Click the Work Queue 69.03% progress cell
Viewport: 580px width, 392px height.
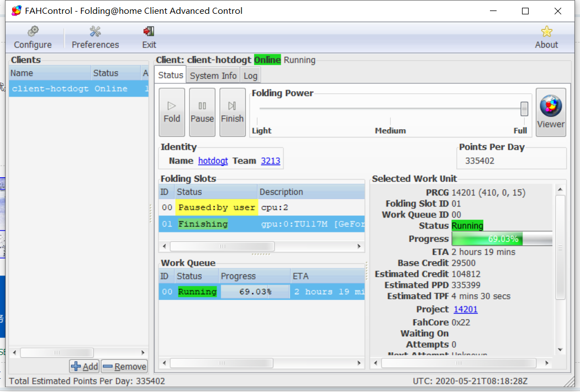(x=255, y=292)
